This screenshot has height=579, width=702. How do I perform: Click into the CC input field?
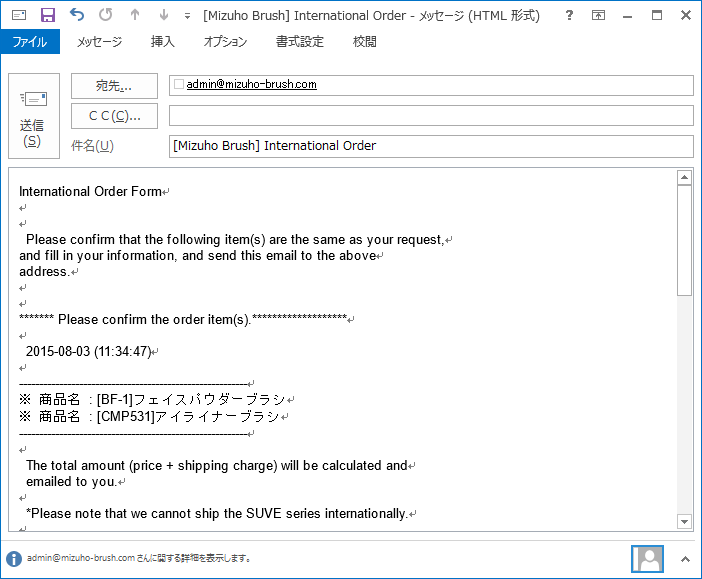click(431, 116)
